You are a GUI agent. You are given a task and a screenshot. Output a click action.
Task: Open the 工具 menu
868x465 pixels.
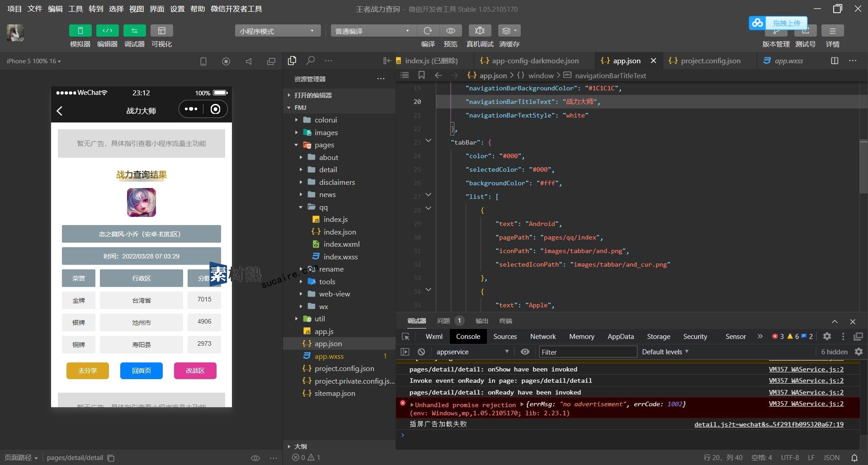coord(75,9)
